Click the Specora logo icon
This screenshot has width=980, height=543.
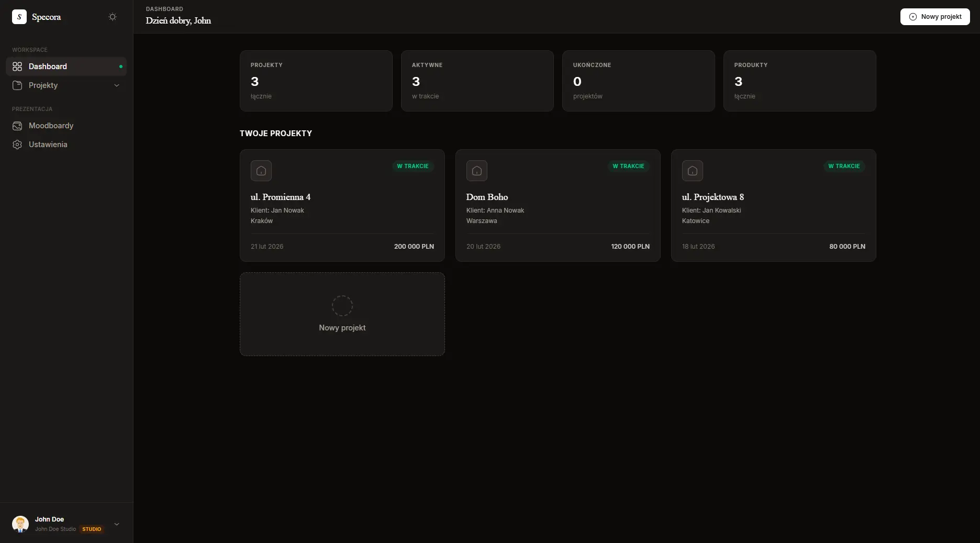[x=19, y=17]
